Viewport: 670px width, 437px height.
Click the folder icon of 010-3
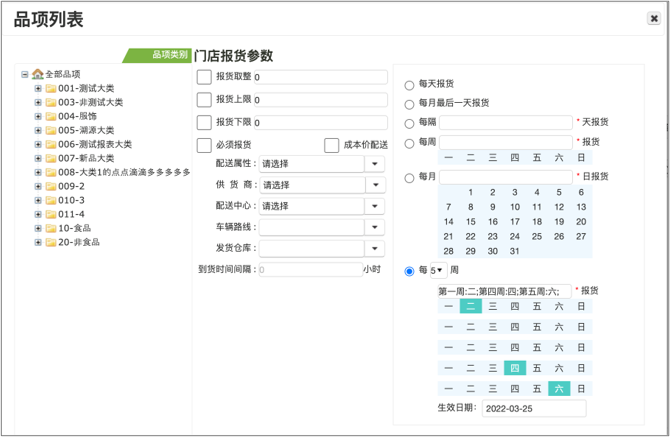click(51, 200)
